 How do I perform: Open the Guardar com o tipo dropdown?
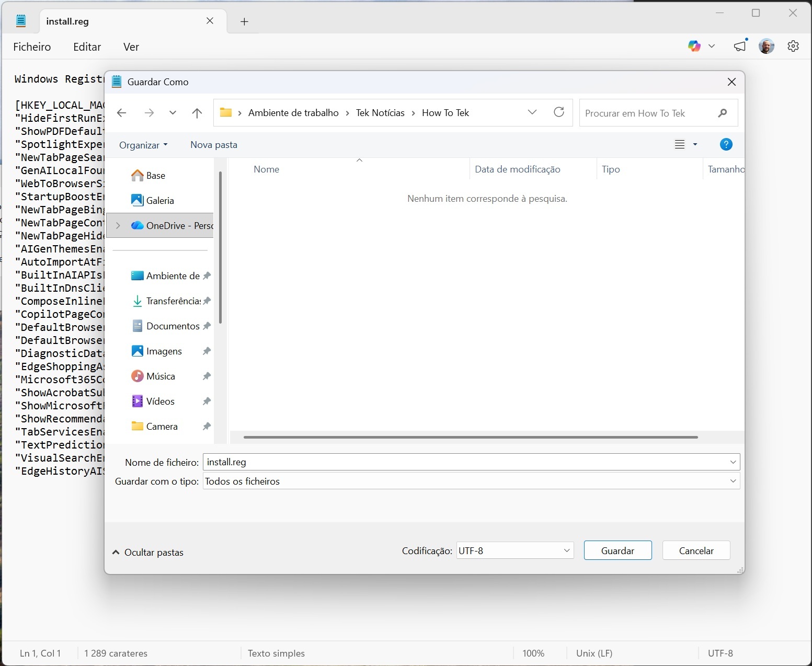pyautogui.click(x=471, y=481)
